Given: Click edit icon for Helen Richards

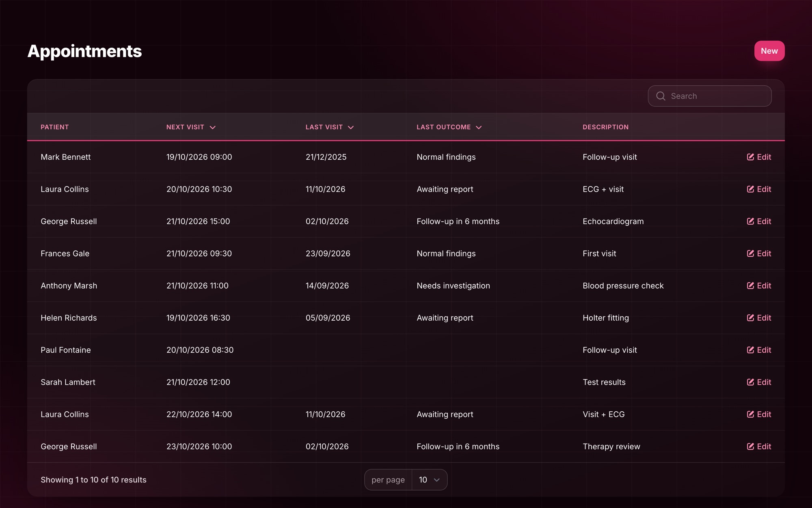Looking at the screenshot, I should (750, 317).
